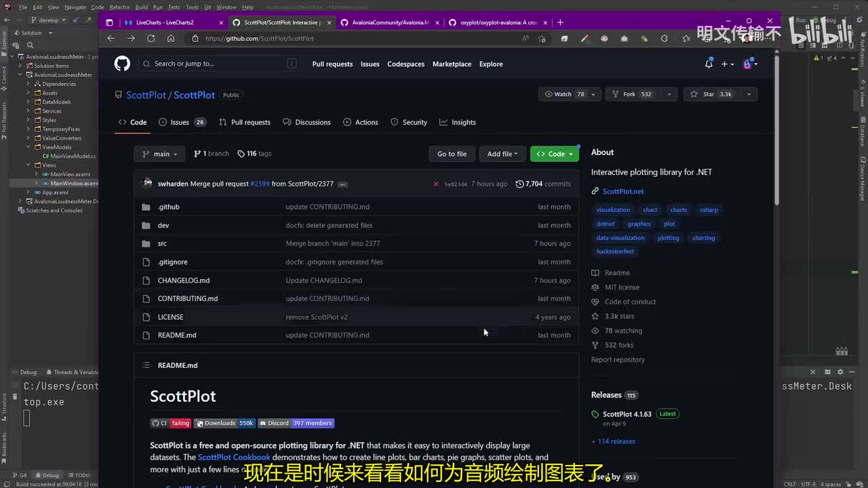View the 7,704 commits history
Screen dimensions: 868x488
tap(543, 184)
